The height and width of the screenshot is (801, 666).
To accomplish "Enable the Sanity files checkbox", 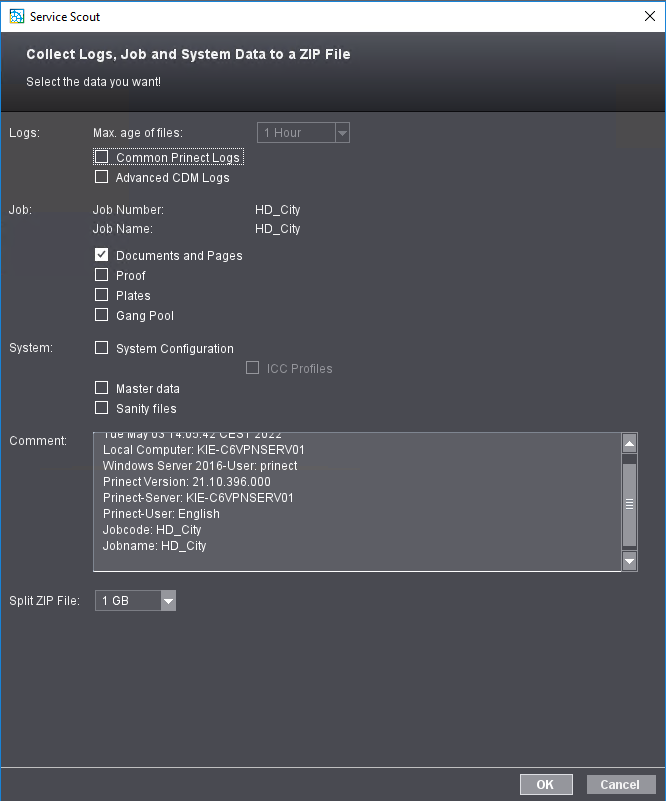I will 101,408.
